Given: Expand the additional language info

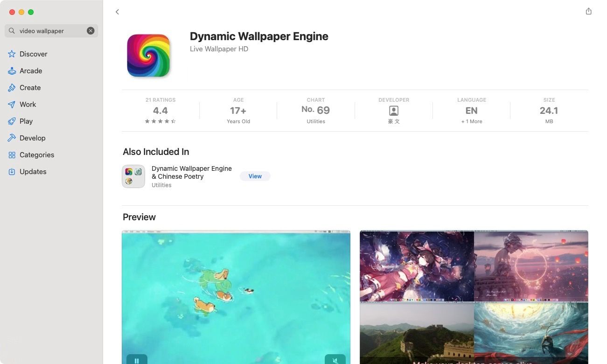Looking at the screenshot, I should pos(471,121).
